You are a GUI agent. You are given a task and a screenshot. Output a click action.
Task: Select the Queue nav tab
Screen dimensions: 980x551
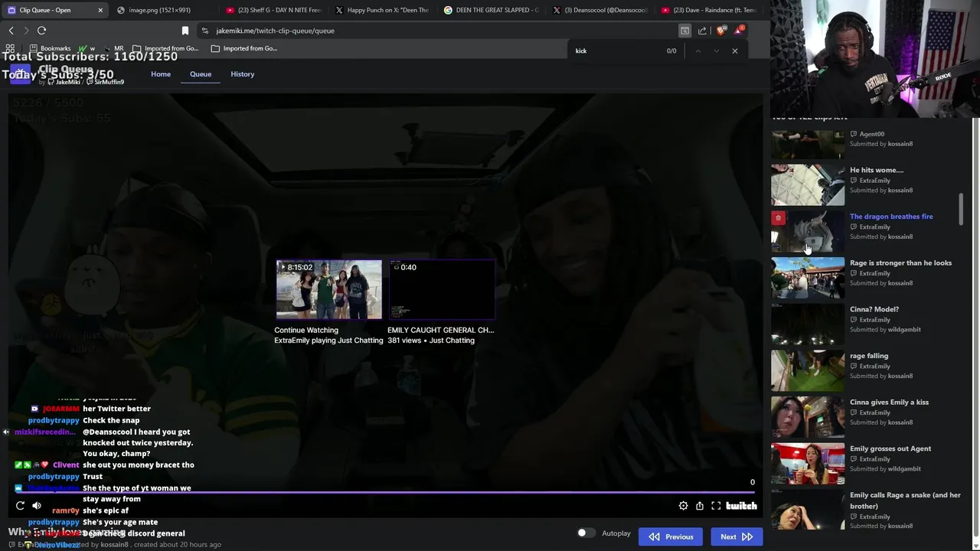tap(201, 74)
